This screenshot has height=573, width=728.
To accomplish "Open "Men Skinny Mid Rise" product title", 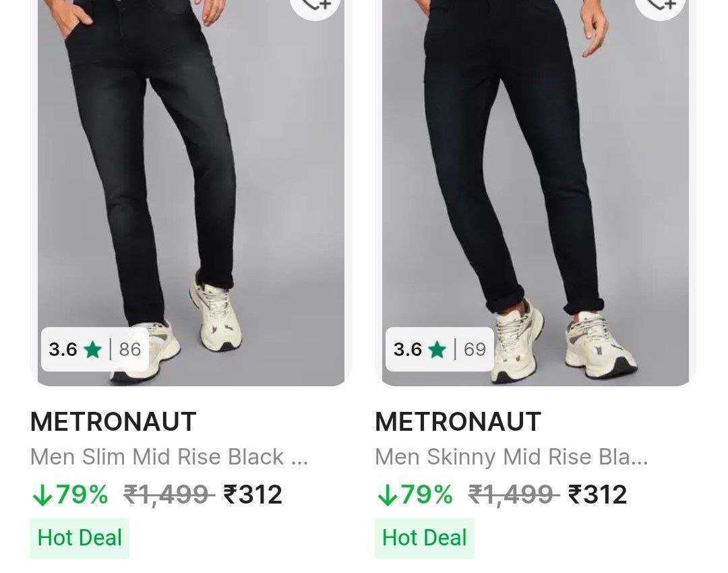I will [x=511, y=457].
